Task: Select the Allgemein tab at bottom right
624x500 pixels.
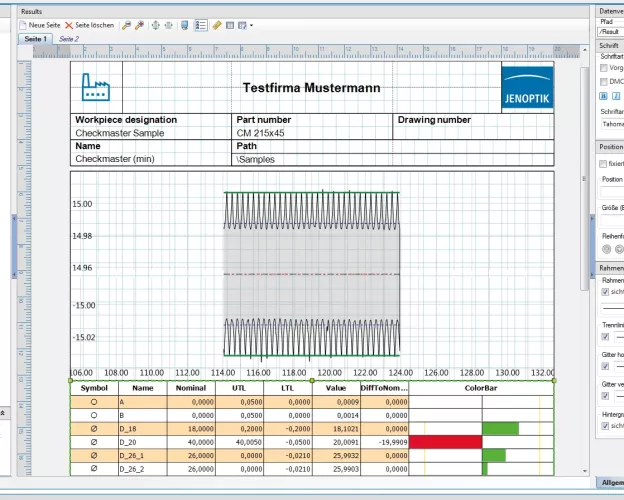Action: [x=608, y=483]
